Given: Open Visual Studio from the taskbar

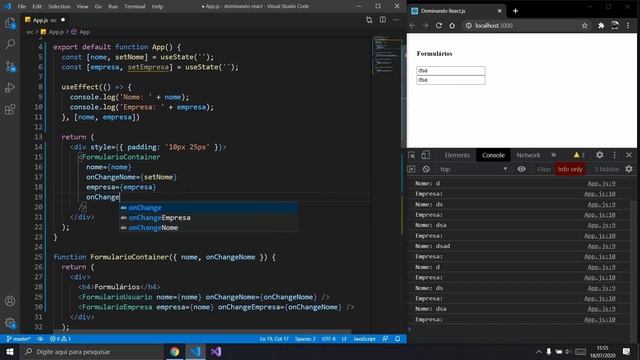Looking at the screenshot, I should [216, 351].
